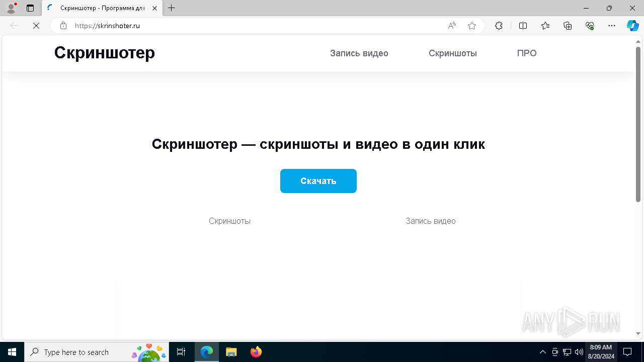Close the Скриншотер browser tab
This screenshot has width=644, height=362.
154,8
